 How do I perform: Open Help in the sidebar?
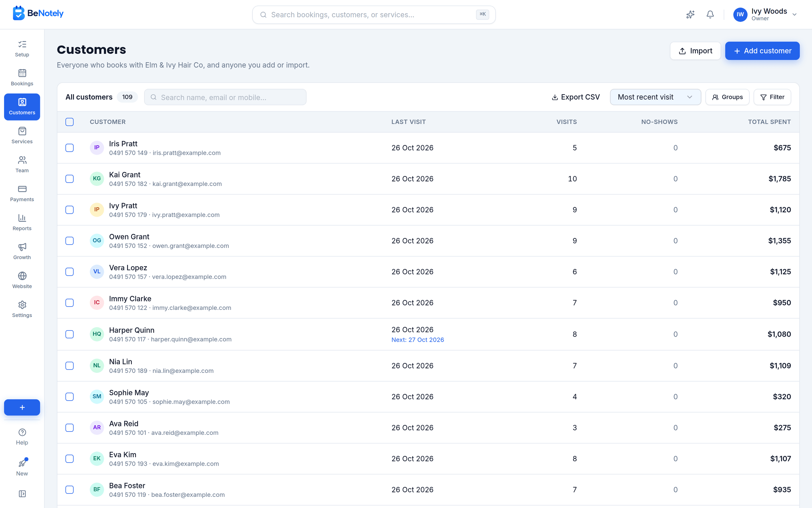(22, 437)
